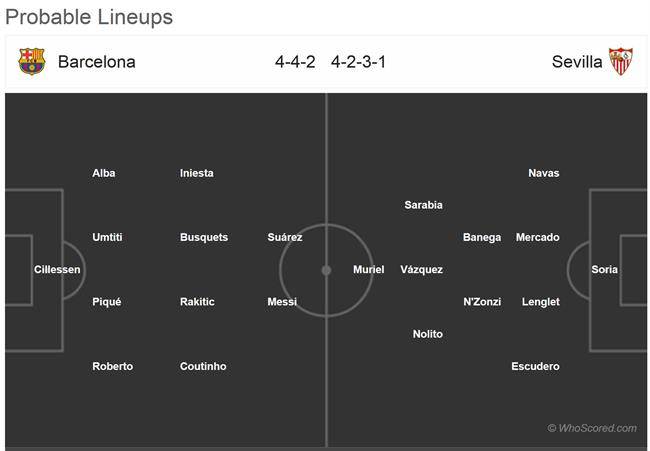The height and width of the screenshot is (451, 650).
Task: Click Escudero player label
Action: pyautogui.click(x=535, y=366)
